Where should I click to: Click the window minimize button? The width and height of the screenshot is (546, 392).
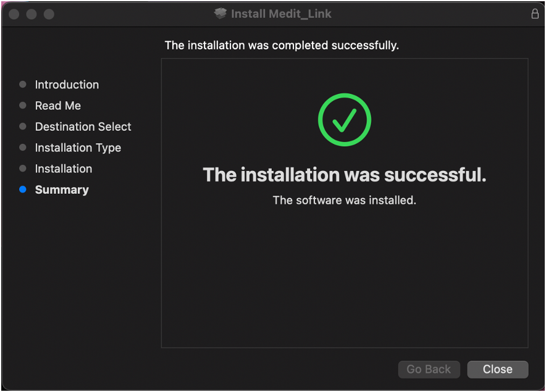(31, 14)
